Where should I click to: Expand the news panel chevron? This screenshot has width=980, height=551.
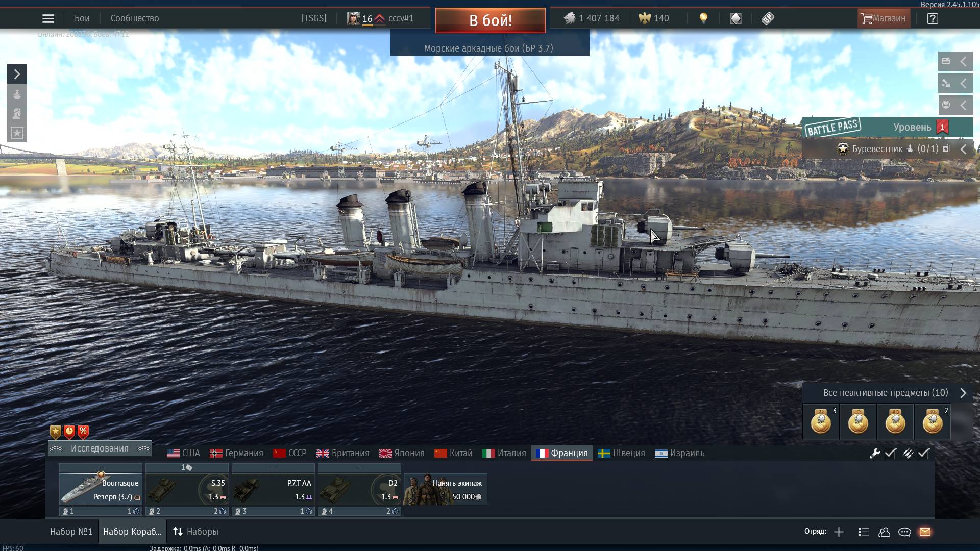tap(963, 61)
